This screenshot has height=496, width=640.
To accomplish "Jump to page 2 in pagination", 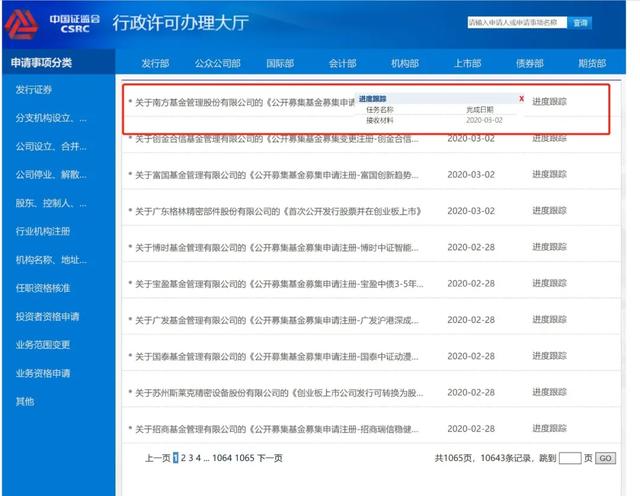I will [x=183, y=458].
